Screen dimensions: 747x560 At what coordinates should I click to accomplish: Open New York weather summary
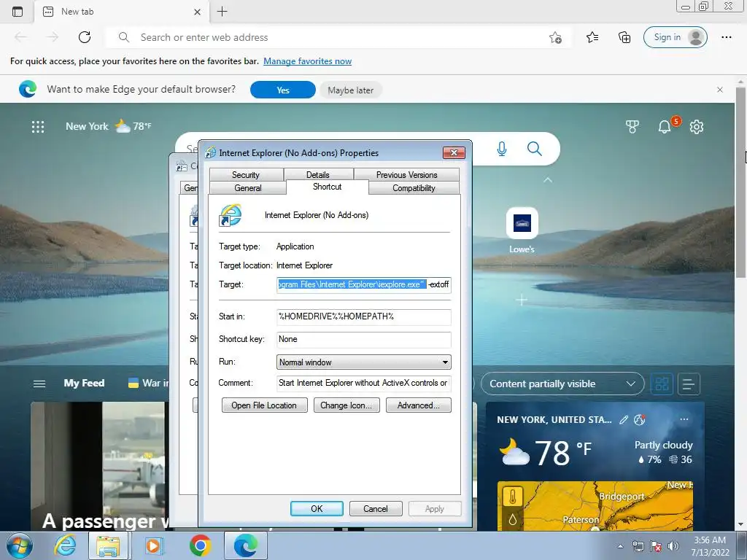[x=109, y=126]
